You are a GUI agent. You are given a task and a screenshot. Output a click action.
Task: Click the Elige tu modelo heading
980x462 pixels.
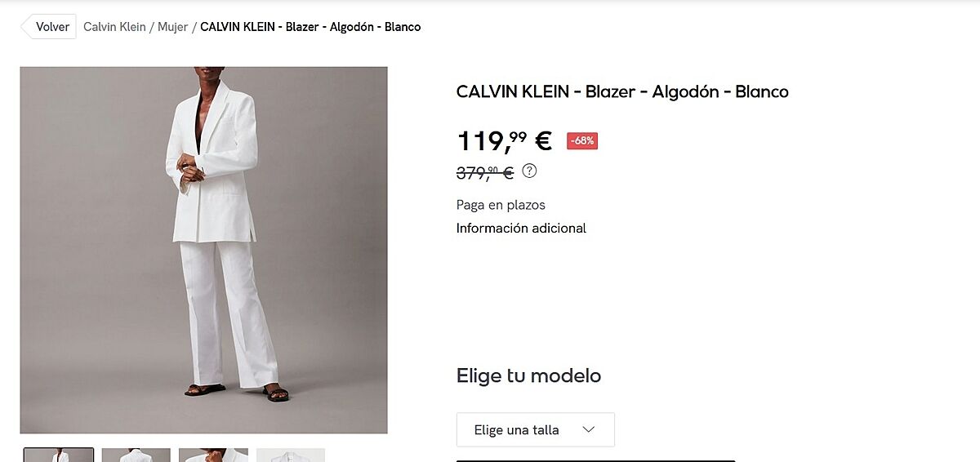click(x=528, y=375)
